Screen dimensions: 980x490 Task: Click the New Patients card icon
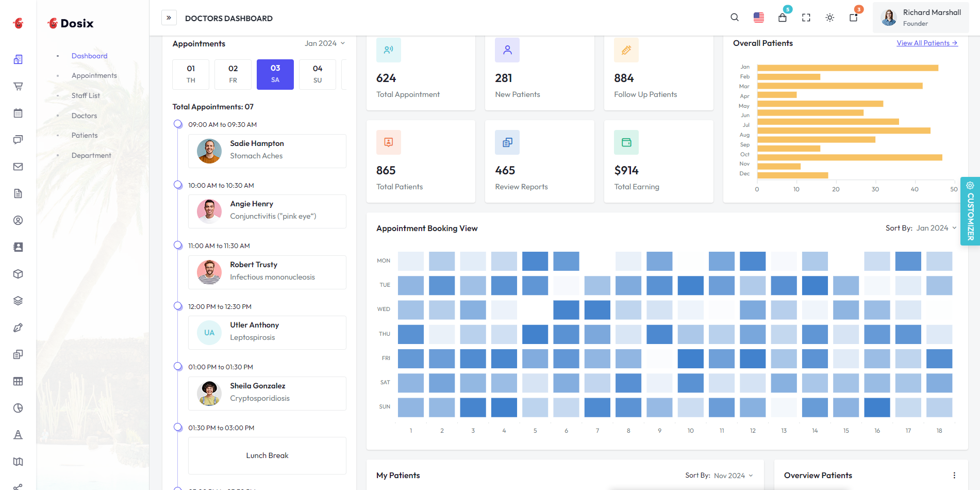click(507, 50)
